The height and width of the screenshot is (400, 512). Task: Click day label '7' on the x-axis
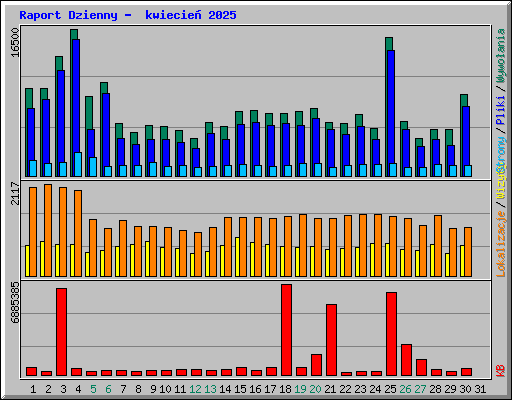[x=123, y=389]
